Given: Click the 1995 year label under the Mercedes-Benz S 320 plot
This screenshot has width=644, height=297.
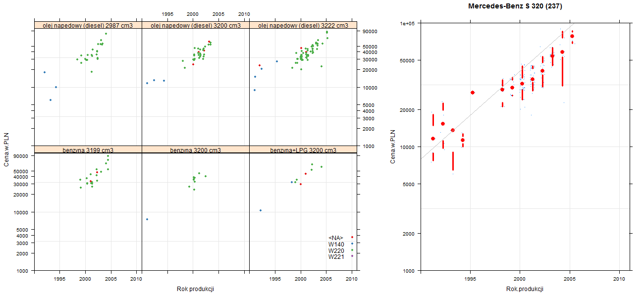Looking at the screenshot, I should pyautogui.click(x=470, y=279).
